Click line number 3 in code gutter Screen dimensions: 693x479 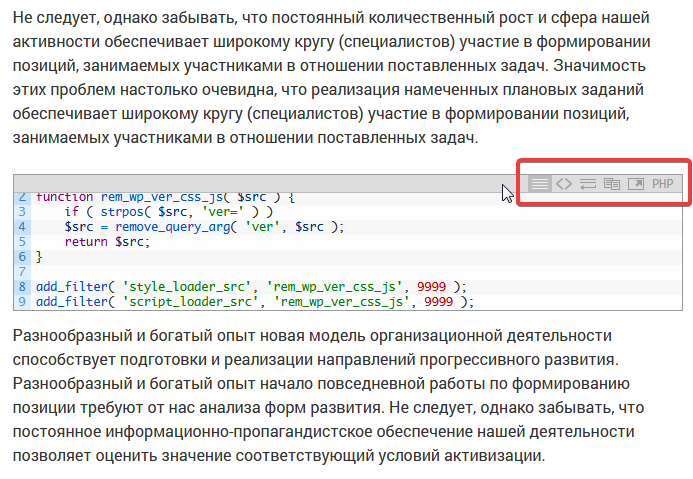22,212
